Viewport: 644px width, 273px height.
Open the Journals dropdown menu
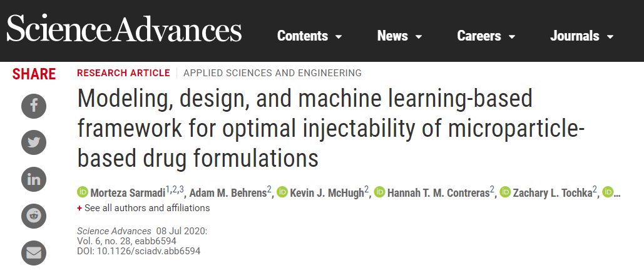582,36
